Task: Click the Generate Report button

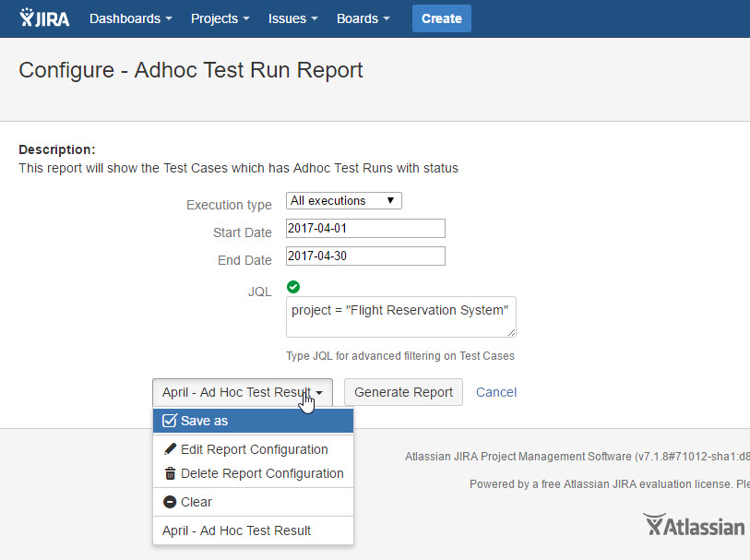Action: [403, 392]
